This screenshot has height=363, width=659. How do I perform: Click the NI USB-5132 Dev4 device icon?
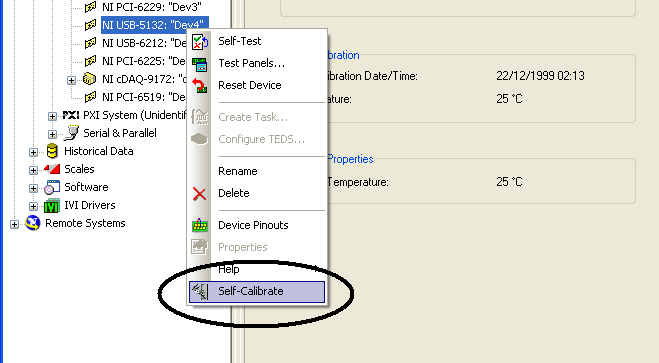(x=90, y=25)
